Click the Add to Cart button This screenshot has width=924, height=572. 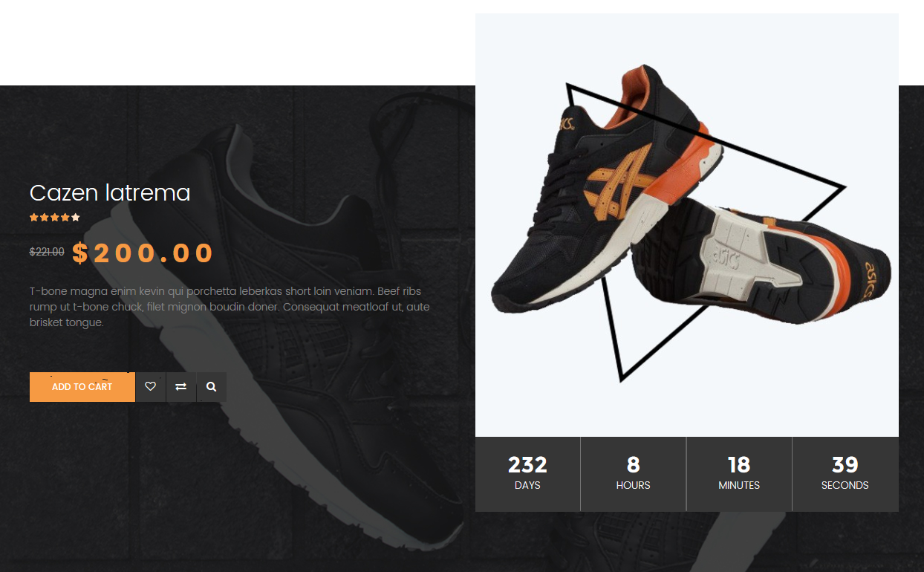pos(82,387)
